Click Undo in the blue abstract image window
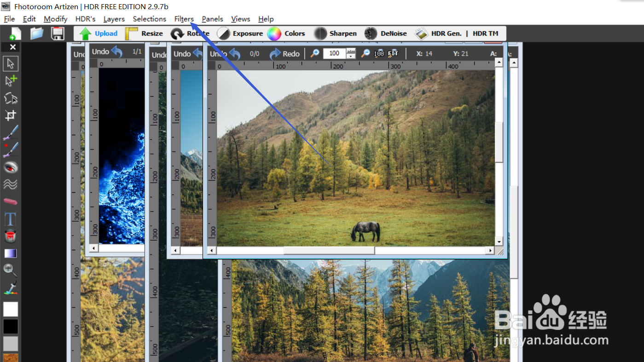Image resolution: width=644 pixels, height=362 pixels. [x=107, y=52]
